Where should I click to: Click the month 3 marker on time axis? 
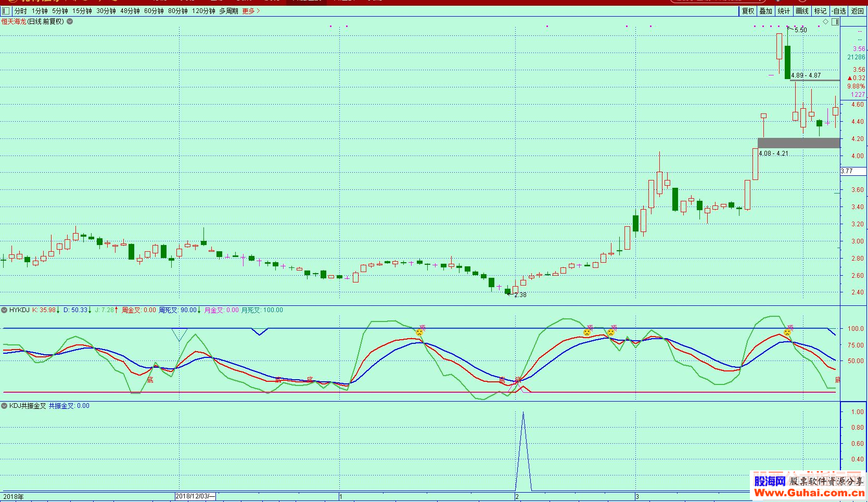click(x=637, y=497)
